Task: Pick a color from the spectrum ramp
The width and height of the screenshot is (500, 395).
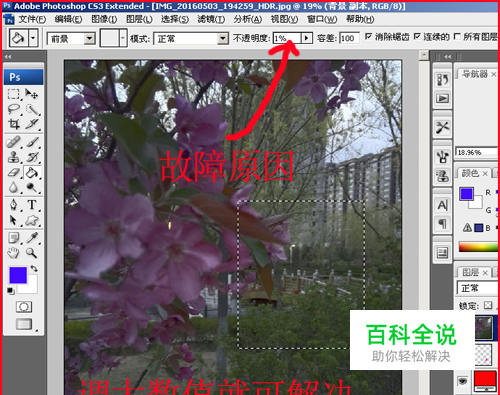Action: (478, 247)
